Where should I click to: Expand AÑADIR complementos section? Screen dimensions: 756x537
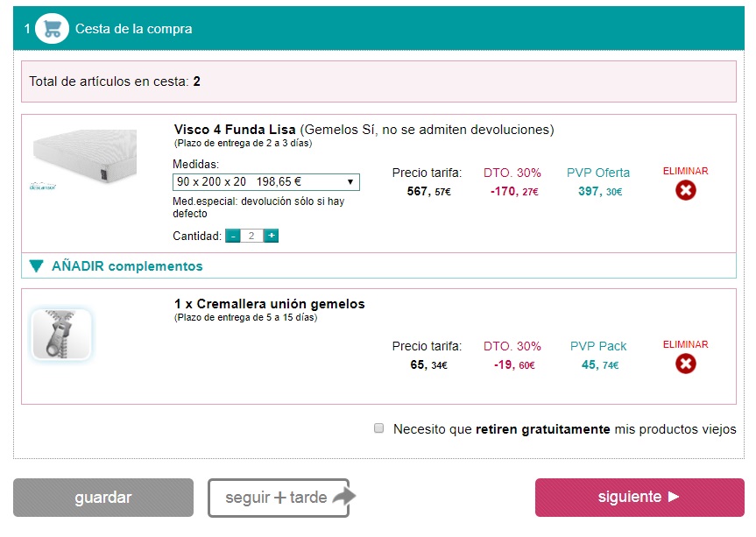[127, 266]
